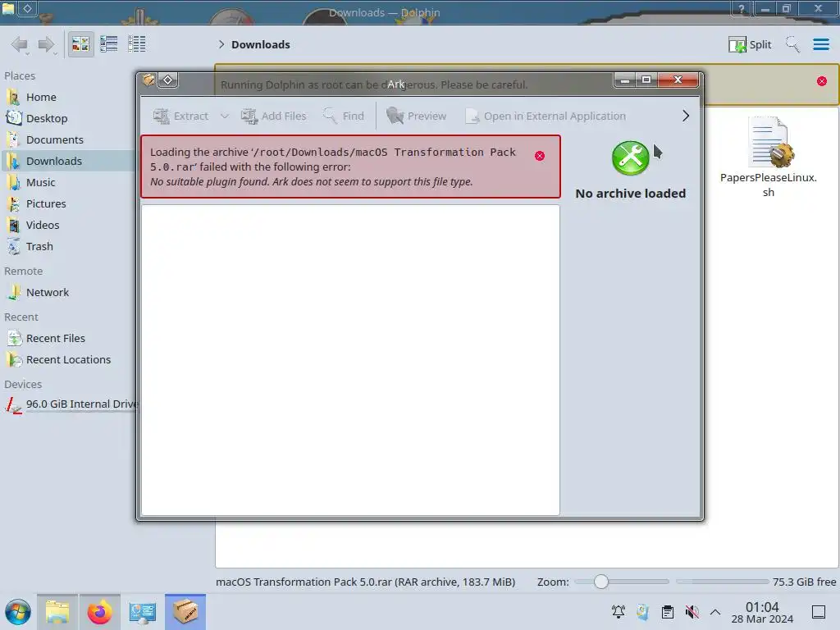
Task: Open Trash in Places sidebar
Action: pyautogui.click(x=67, y=247)
